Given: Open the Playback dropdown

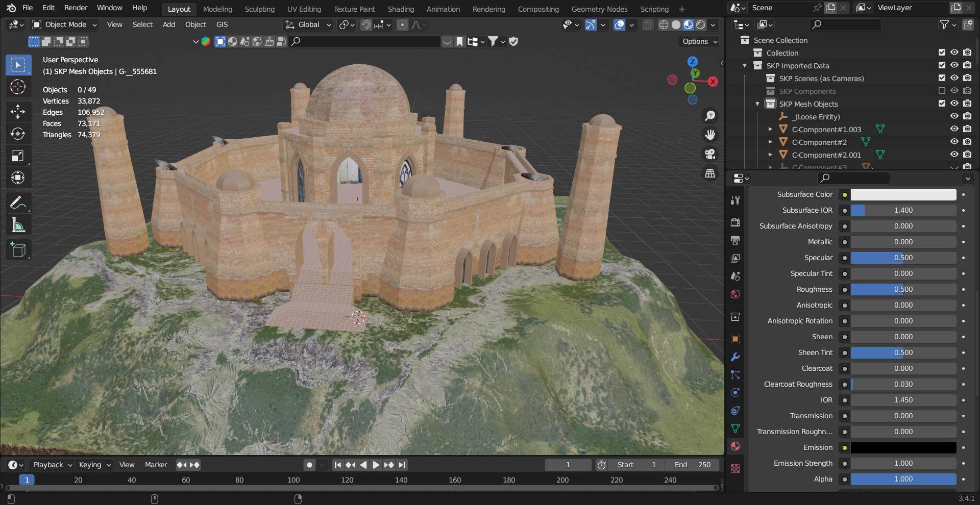Looking at the screenshot, I should [53, 465].
